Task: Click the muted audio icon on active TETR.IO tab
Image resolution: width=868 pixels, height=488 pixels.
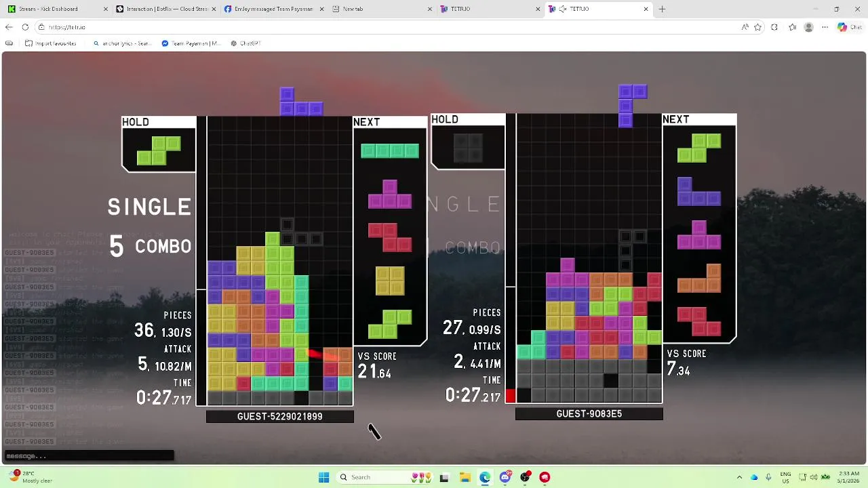Action: click(x=563, y=9)
